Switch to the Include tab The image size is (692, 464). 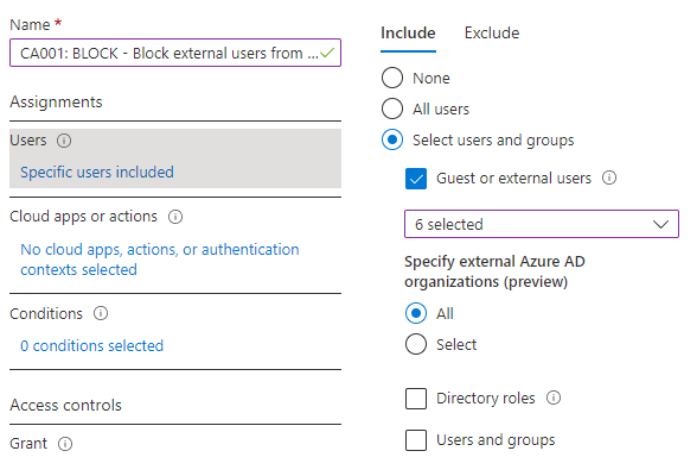[408, 33]
